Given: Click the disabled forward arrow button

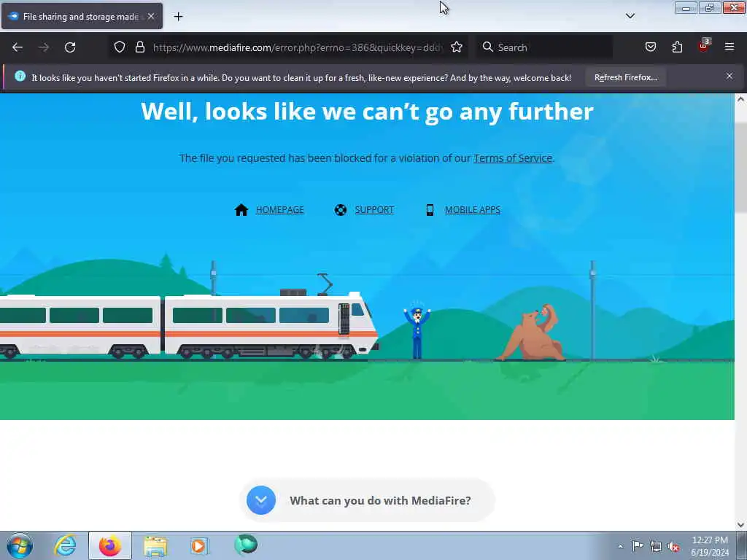Looking at the screenshot, I should [x=44, y=47].
